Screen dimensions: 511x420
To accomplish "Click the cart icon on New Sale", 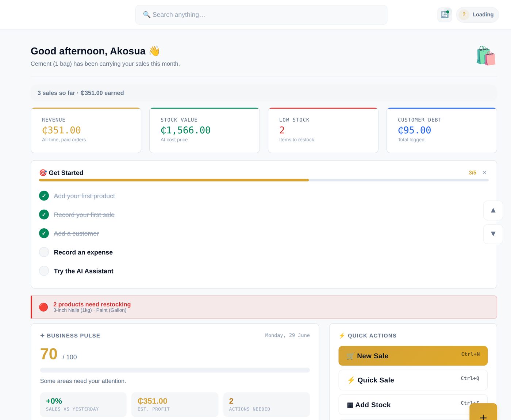I will pos(350,356).
